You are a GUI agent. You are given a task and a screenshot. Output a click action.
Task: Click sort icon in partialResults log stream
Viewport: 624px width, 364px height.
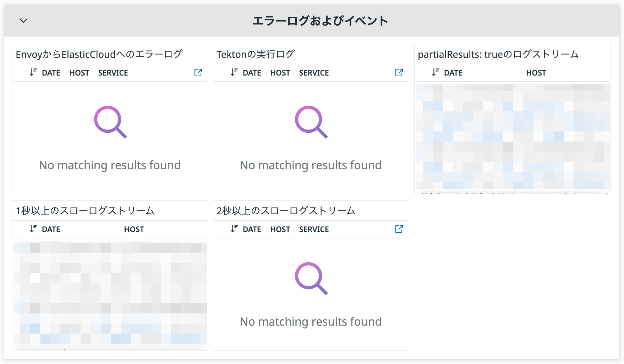tap(436, 72)
